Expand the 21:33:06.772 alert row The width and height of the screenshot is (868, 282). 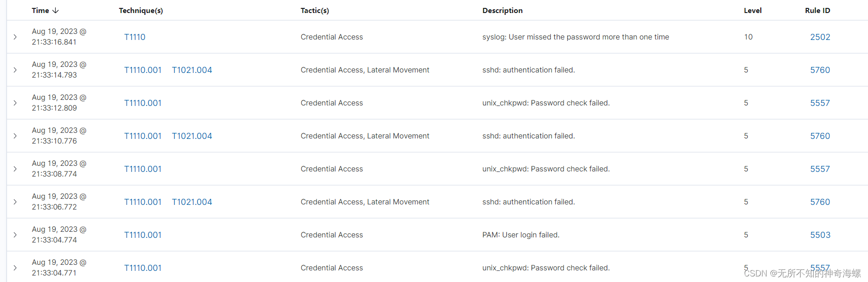pos(15,202)
